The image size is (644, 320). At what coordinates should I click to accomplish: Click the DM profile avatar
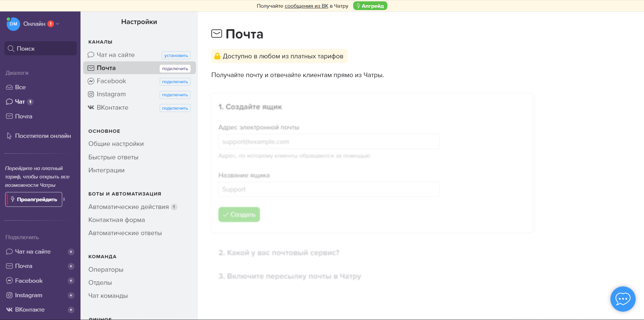(13, 24)
